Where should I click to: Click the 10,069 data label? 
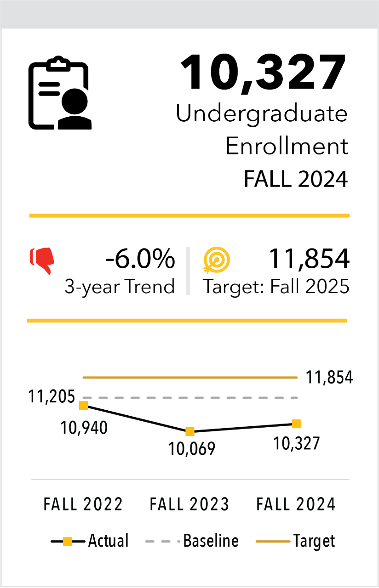(192, 448)
